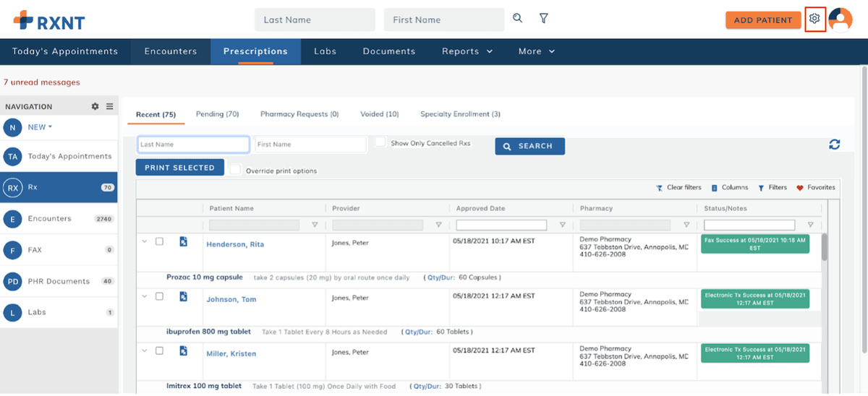Open Rita Henderson's prescription document icon

(x=184, y=241)
